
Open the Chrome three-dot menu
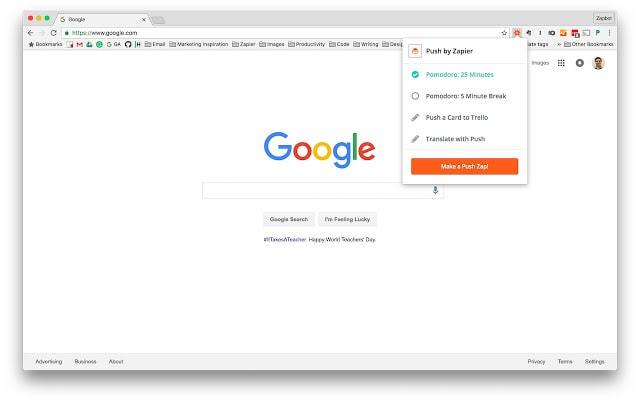coord(609,33)
